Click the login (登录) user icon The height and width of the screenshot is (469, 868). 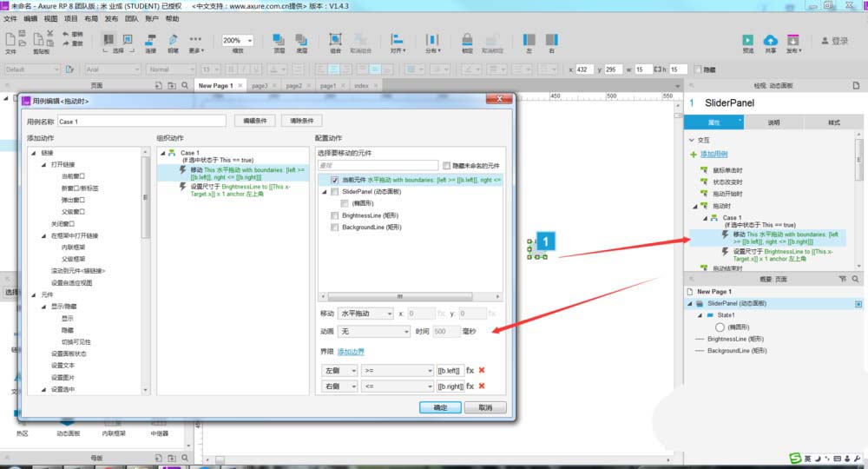pos(825,41)
